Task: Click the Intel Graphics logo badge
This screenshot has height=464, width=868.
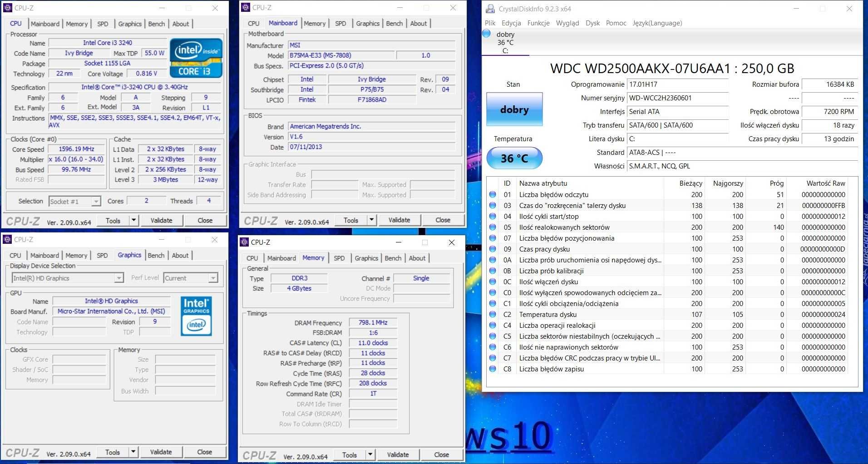Action: 196,316
